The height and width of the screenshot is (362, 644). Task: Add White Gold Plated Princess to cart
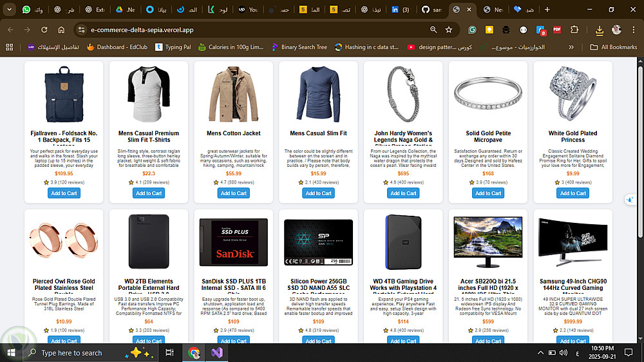click(x=573, y=193)
